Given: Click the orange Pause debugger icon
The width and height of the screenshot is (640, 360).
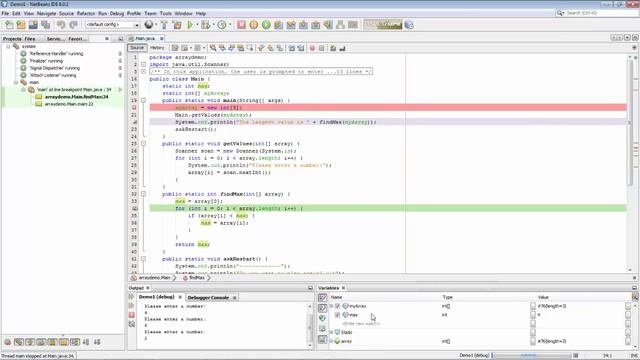Looking at the screenshot, I should (253, 25).
